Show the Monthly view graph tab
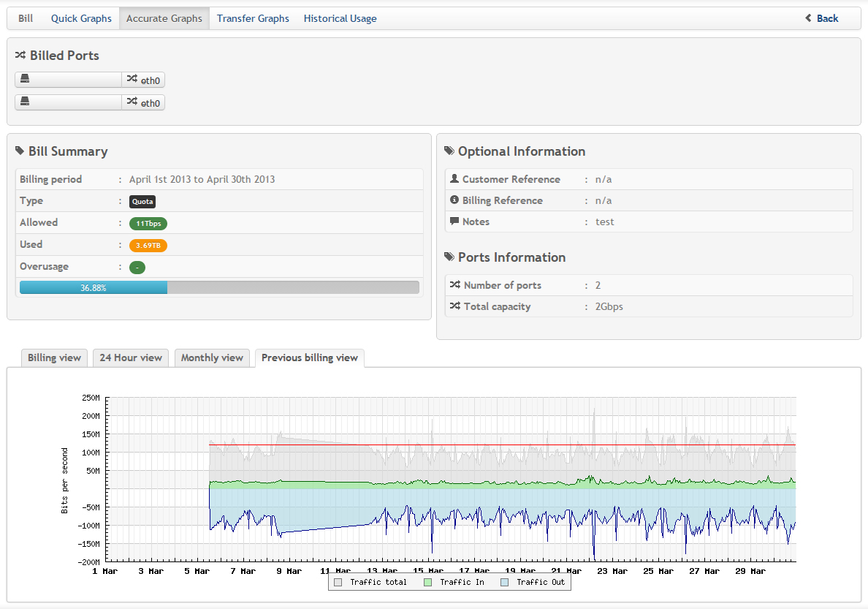This screenshot has height=609, width=868. point(212,358)
